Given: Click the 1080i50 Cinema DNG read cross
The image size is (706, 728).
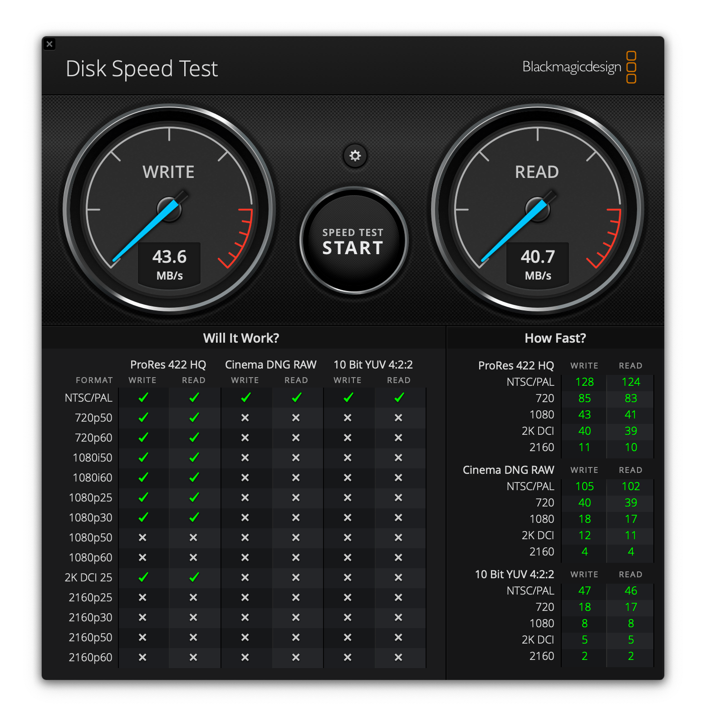Looking at the screenshot, I should [296, 457].
